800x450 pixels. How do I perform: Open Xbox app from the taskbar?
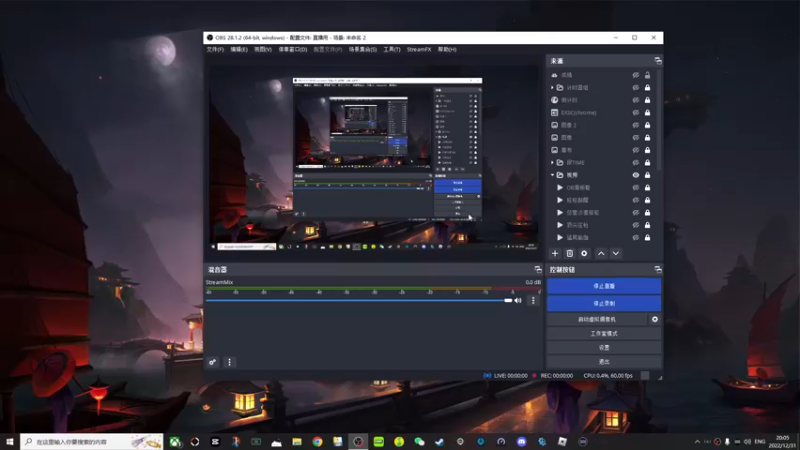click(174, 442)
